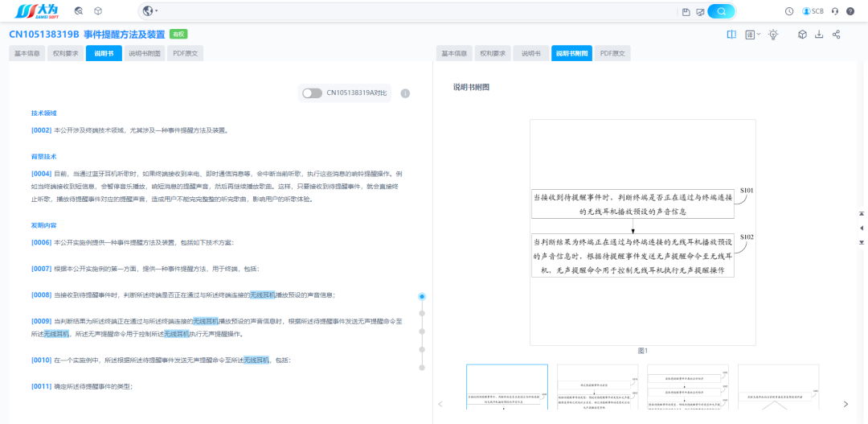Click the blue search button

(x=721, y=11)
